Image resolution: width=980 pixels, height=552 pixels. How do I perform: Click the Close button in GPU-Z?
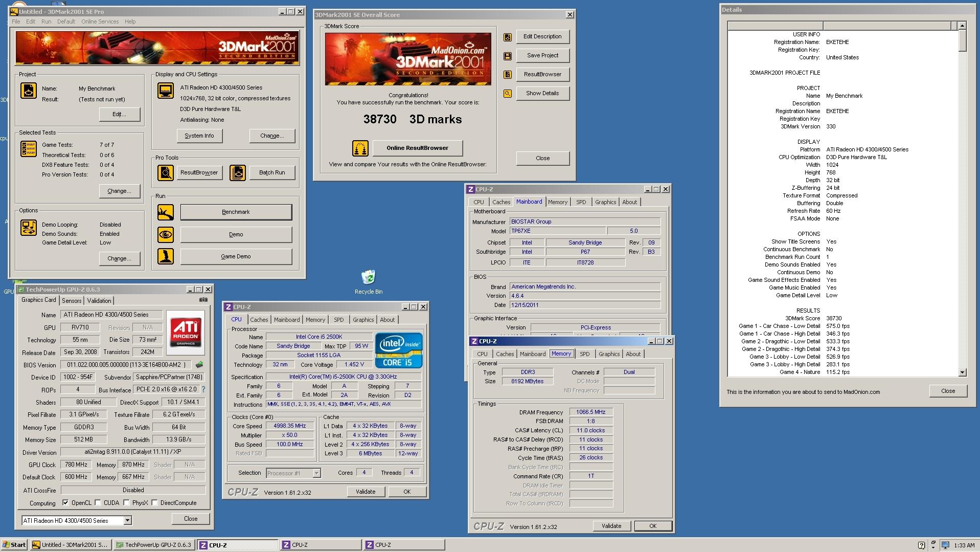[191, 519]
